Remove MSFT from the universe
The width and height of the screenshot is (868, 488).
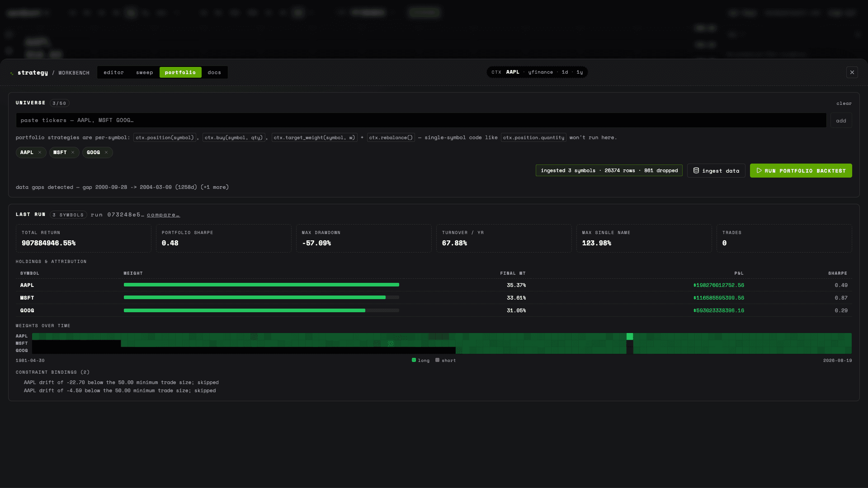(73, 152)
